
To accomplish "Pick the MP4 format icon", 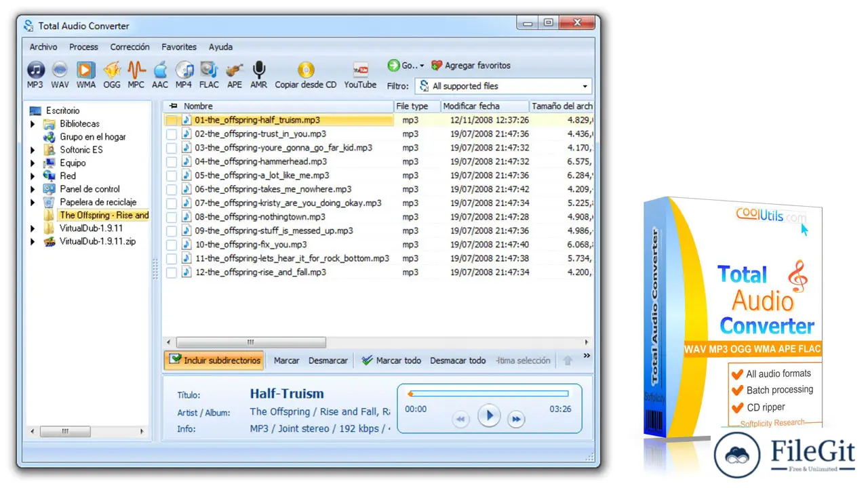I will [184, 70].
